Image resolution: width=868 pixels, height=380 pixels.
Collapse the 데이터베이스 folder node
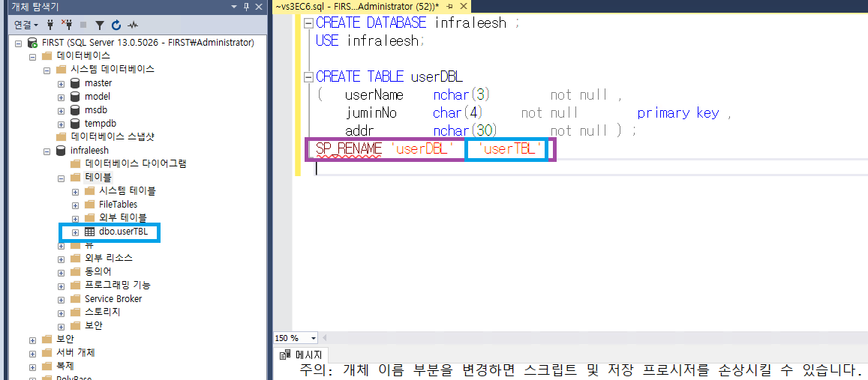click(33, 56)
